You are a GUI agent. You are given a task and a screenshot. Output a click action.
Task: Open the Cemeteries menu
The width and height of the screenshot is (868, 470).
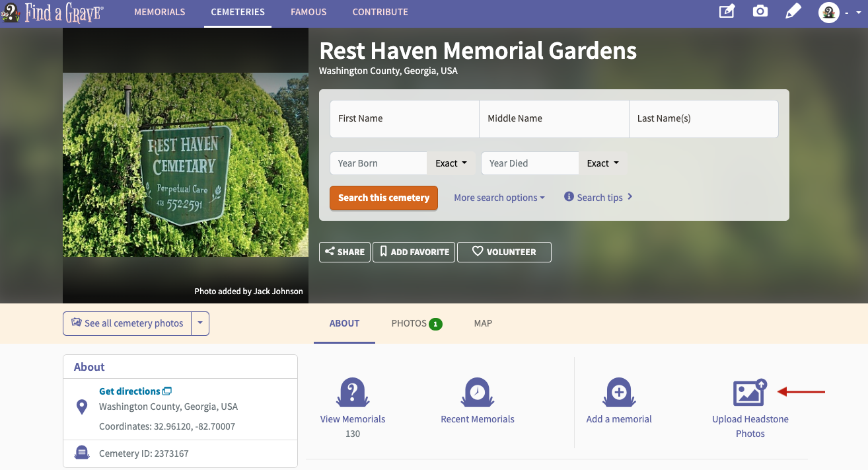coord(238,12)
